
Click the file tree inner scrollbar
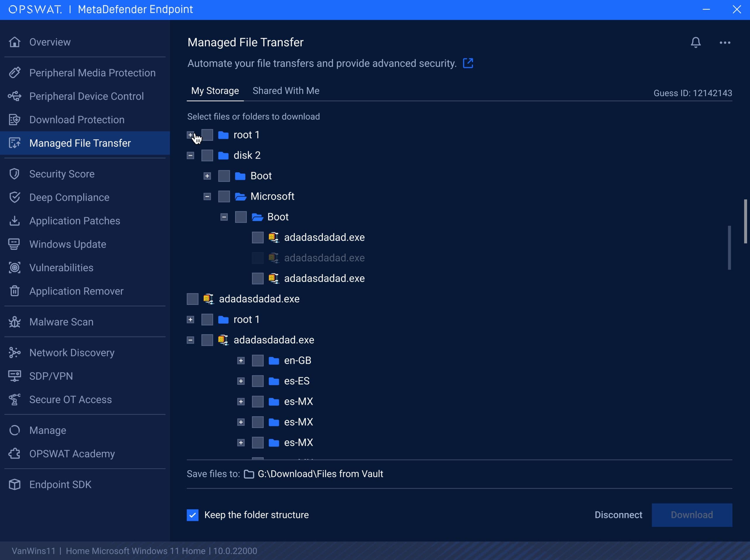[x=729, y=247]
